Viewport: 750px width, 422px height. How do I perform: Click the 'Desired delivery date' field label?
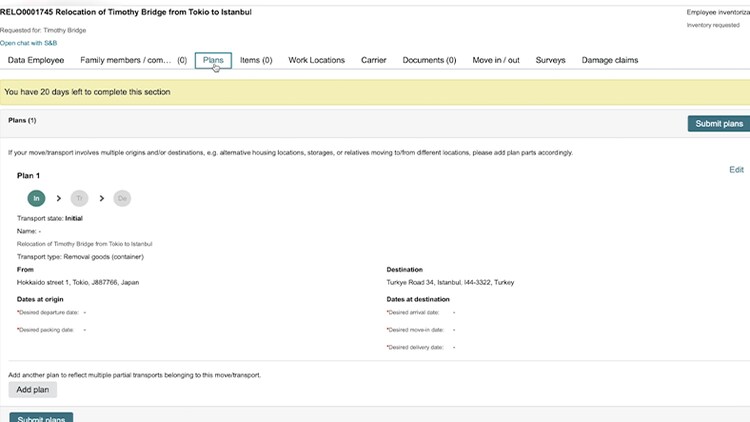coord(415,347)
